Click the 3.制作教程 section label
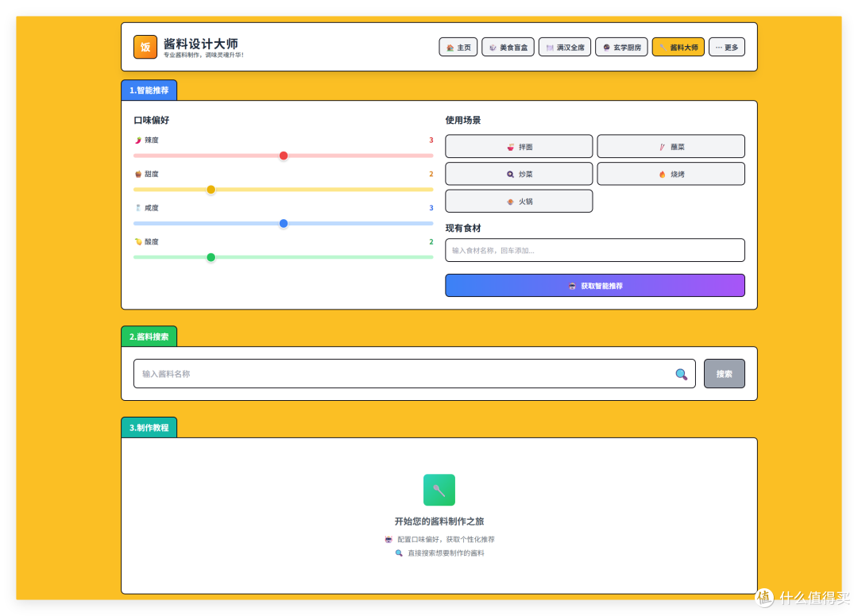This screenshot has width=858, height=616. [149, 427]
